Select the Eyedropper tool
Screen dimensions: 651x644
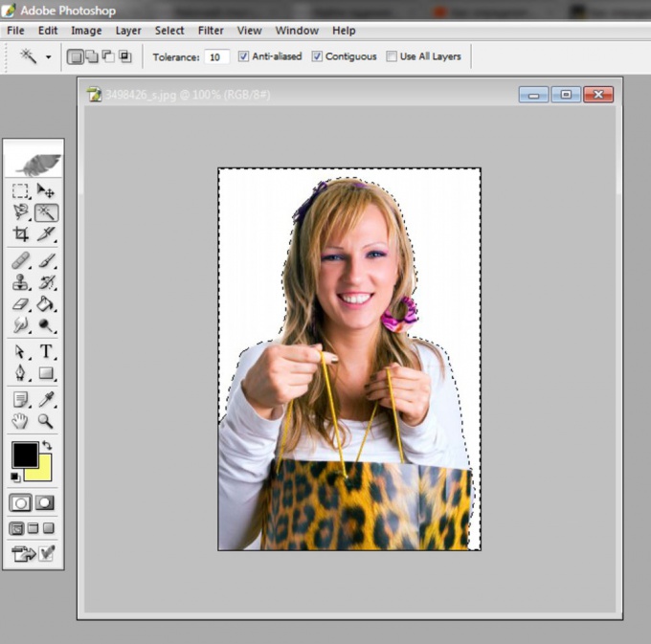coord(46,399)
